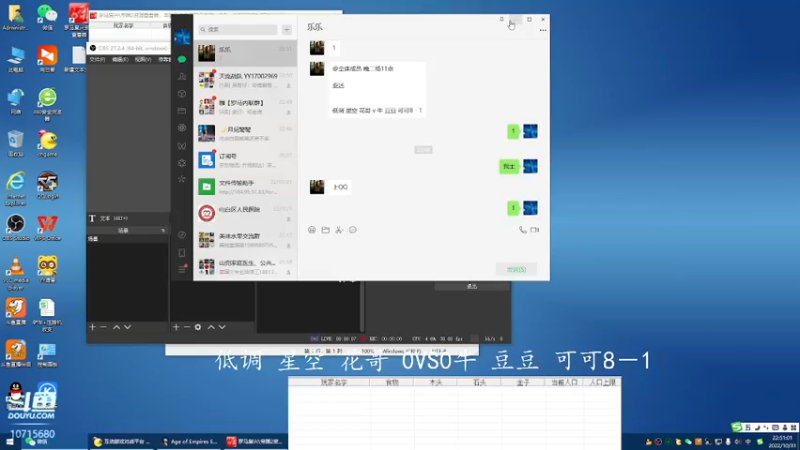Move source down in OBS sources panel
The width and height of the screenshot is (800, 450).
pos(222,327)
